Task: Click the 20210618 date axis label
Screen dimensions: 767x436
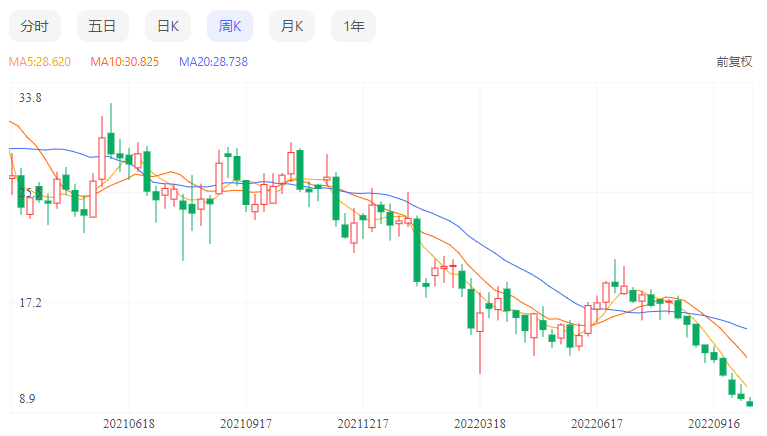Action: click(129, 424)
